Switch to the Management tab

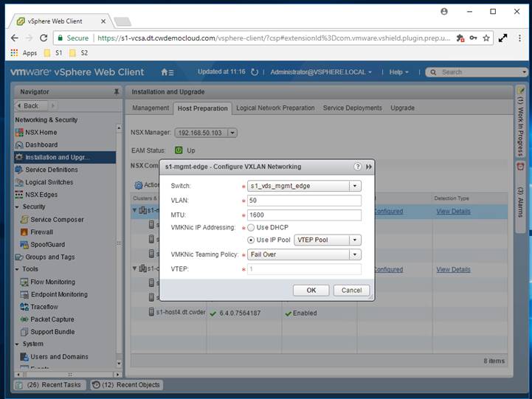click(x=151, y=108)
